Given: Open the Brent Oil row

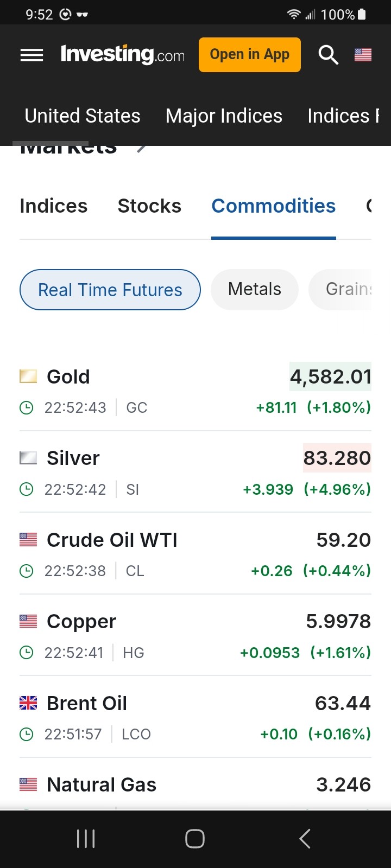Looking at the screenshot, I should (87, 704).
